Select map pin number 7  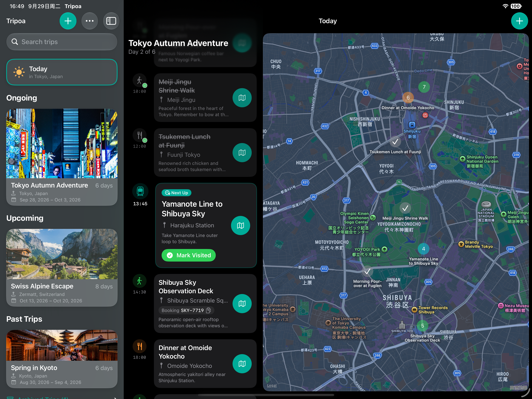click(x=424, y=87)
